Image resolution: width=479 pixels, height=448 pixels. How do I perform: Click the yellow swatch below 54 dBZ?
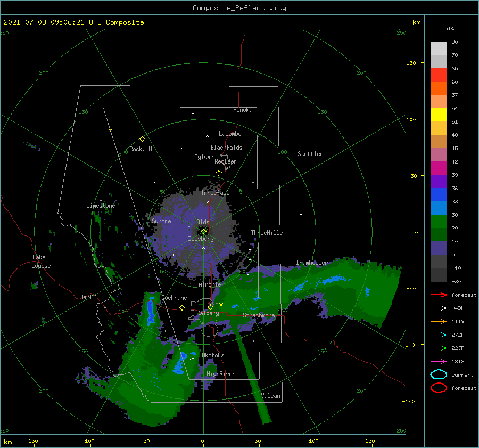click(439, 115)
